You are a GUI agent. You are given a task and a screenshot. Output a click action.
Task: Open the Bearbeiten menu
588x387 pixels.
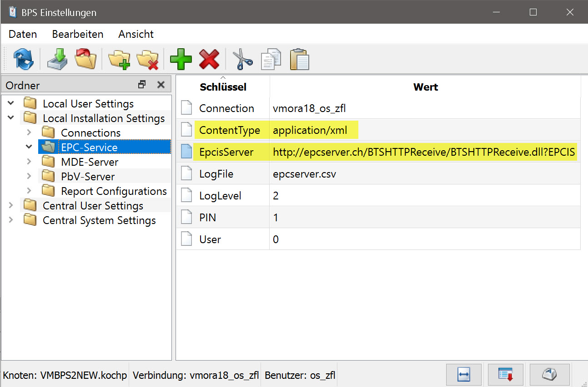(78, 34)
